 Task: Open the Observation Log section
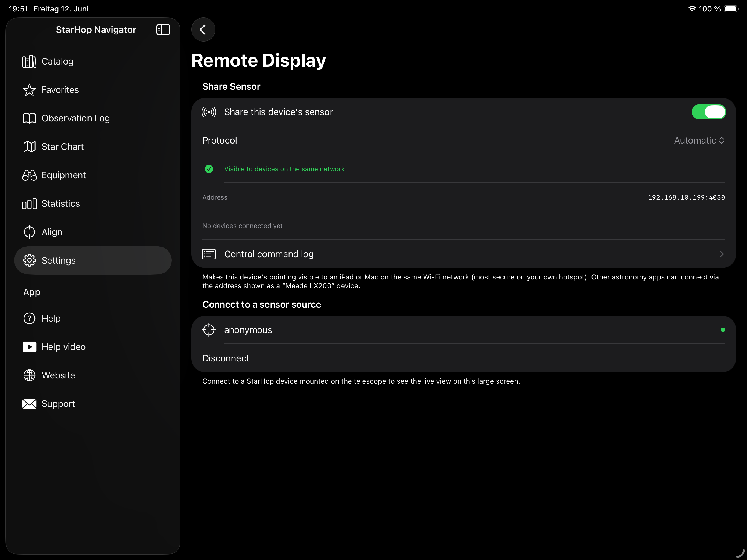93,118
